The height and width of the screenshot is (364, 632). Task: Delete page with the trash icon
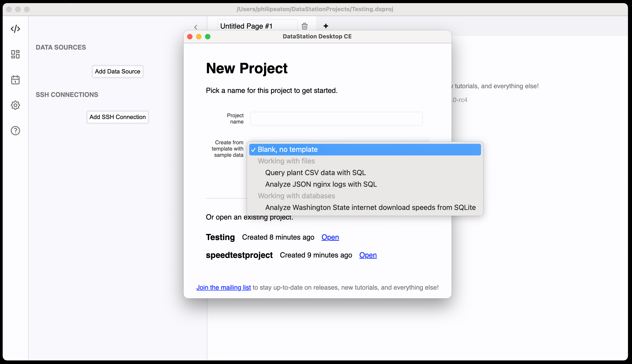click(x=304, y=26)
